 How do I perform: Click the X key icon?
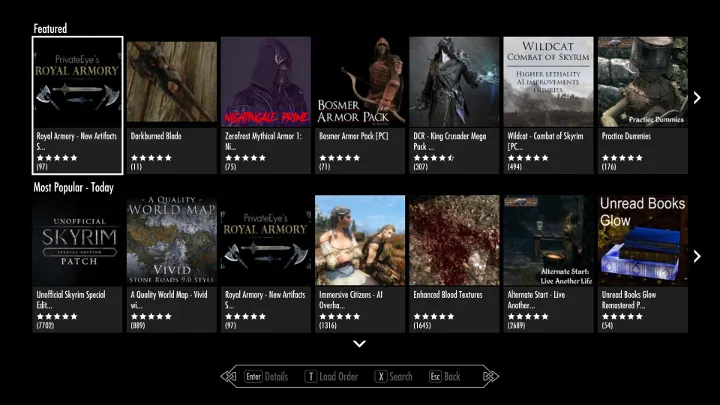(381, 377)
